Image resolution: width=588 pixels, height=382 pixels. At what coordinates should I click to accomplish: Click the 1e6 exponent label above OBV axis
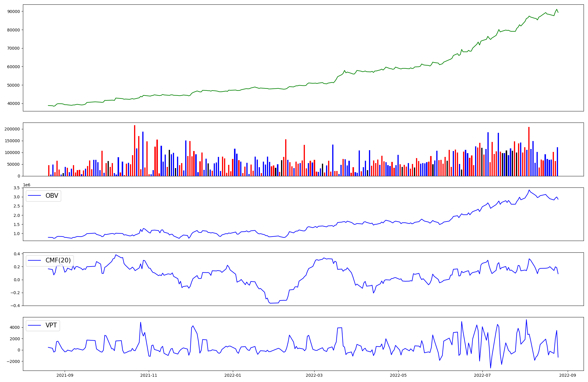tap(27, 185)
